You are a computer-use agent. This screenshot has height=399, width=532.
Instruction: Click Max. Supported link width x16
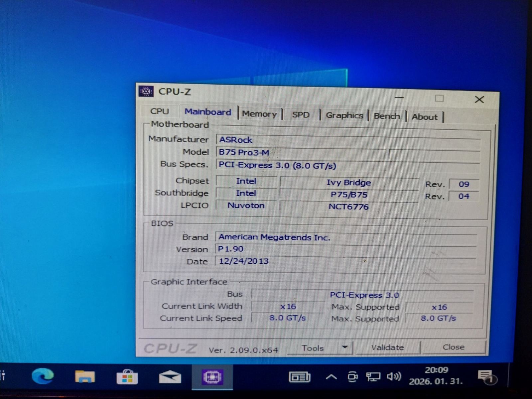point(439,307)
